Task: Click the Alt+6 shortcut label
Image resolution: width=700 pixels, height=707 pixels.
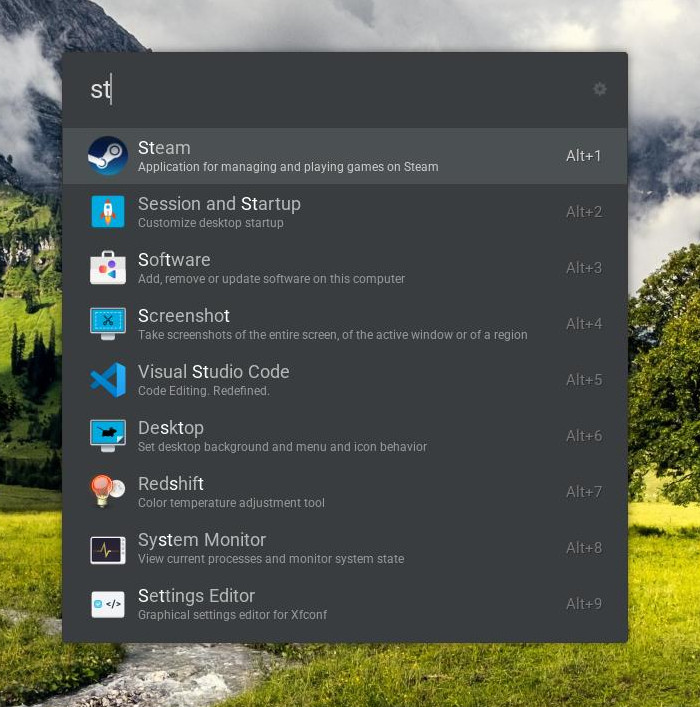Action: (584, 436)
